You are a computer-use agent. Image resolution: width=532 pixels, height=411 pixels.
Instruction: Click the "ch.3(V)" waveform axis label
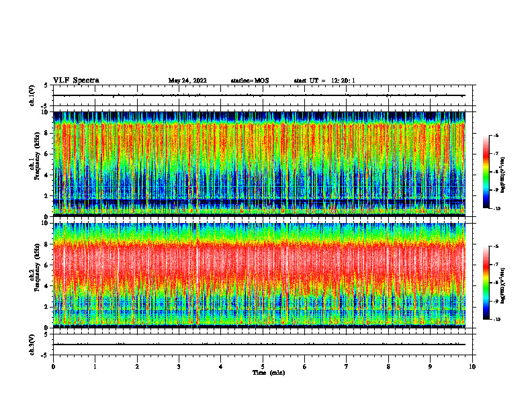tap(32, 345)
